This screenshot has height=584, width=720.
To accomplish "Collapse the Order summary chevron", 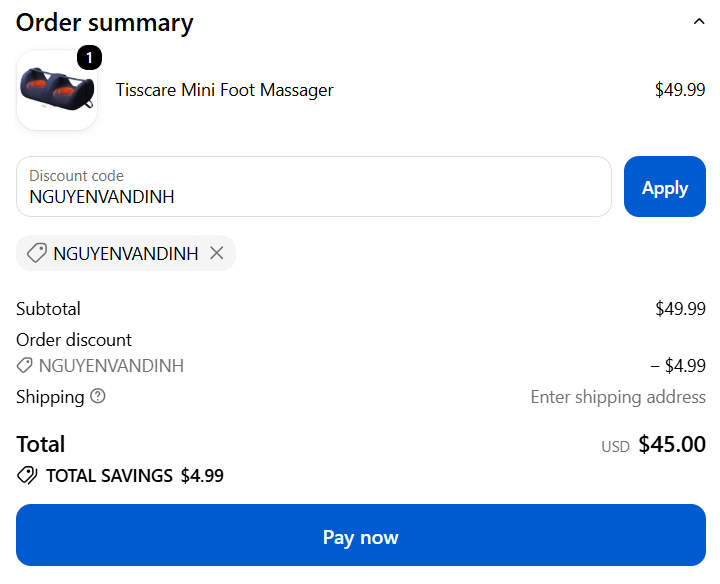I will (698, 22).
